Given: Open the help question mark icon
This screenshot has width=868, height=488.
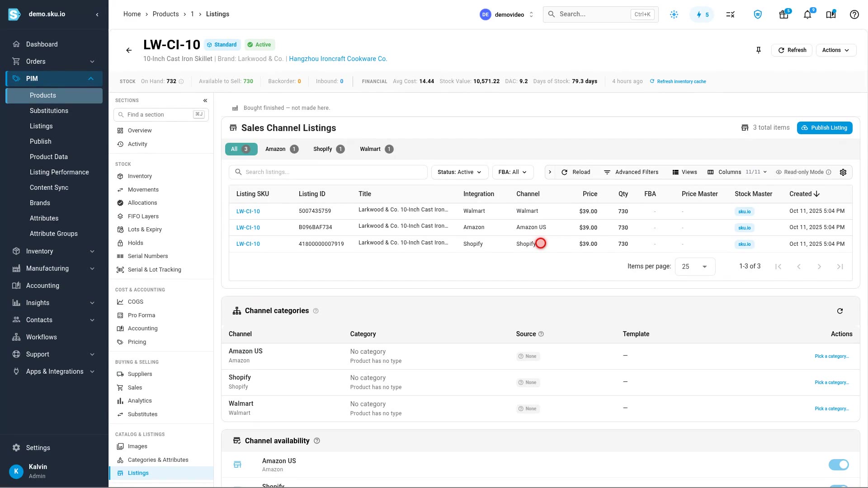Looking at the screenshot, I should [x=854, y=14].
